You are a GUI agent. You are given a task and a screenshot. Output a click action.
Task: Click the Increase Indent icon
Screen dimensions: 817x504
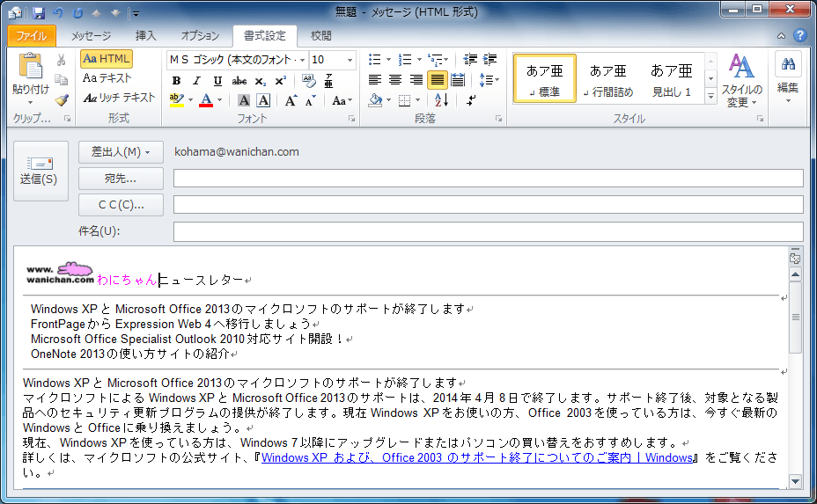[x=489, y=59]
